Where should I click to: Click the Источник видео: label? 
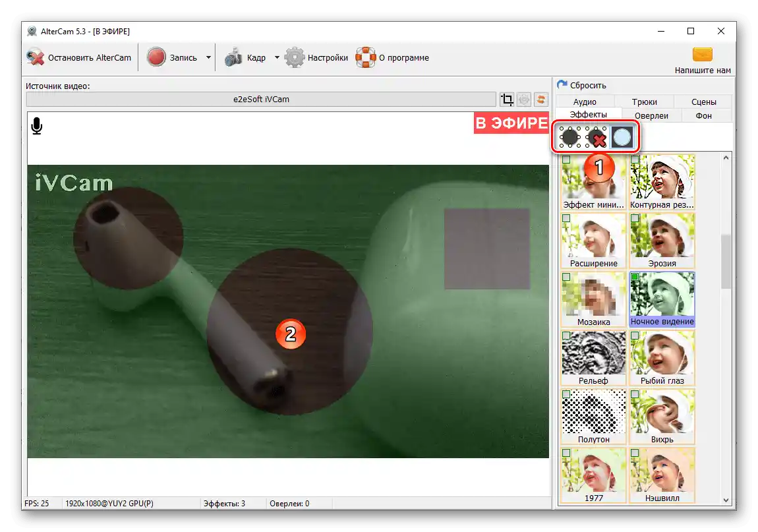pyautogui.click(x=57, y=86)
